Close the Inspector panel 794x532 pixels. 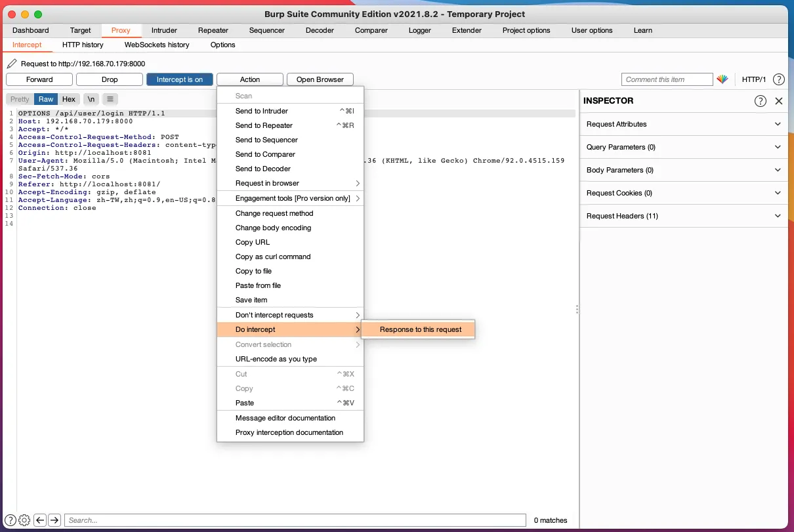point(779,101)
